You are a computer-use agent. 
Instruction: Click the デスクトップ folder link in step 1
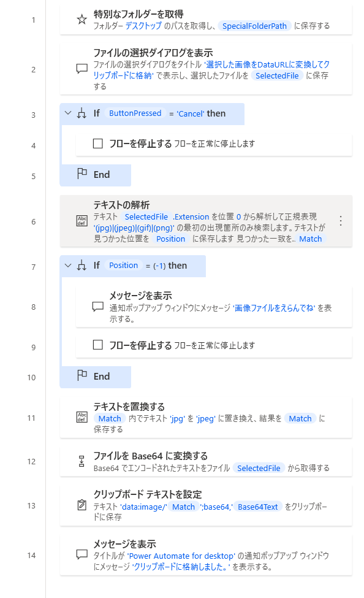point(143,26)
